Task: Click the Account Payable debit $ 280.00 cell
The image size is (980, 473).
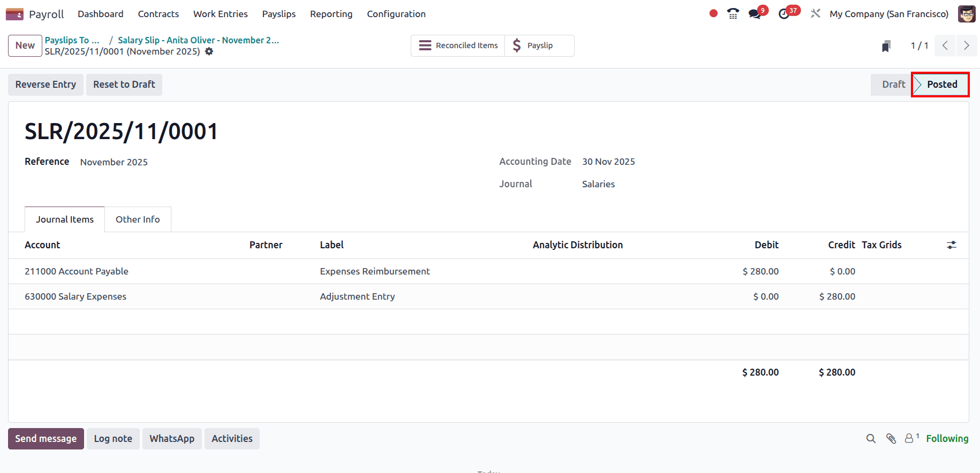Action: pos(760,271)
